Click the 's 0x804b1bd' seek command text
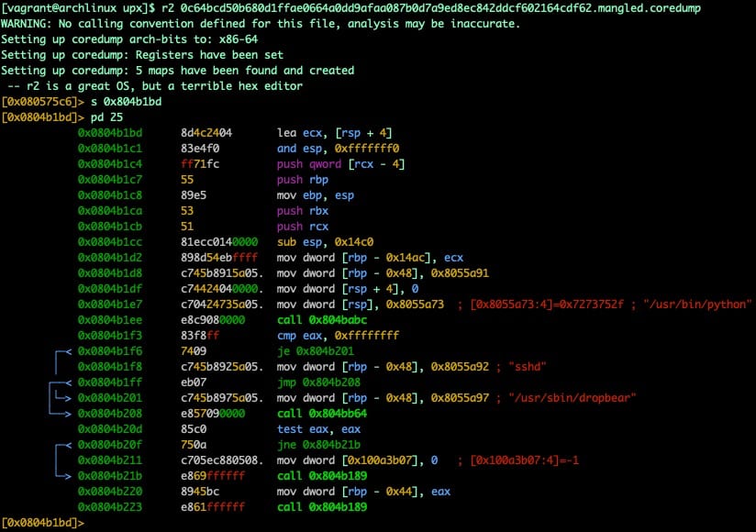 click(x=125, y=101)
